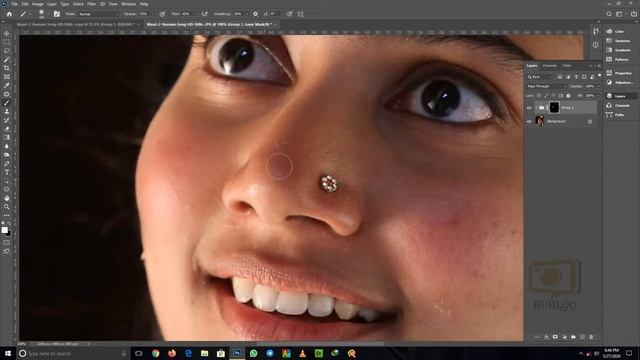640x360 pixels.
Task: Open the Search icon at top right
Action: pyautogui.click(x=609, y=14)
